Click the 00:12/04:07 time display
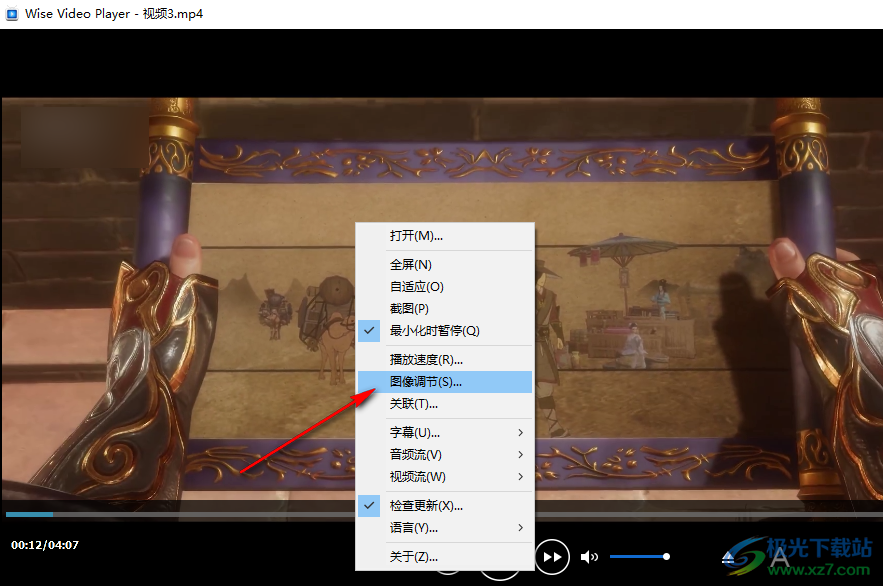883x586 pixels. pos(45,545)
